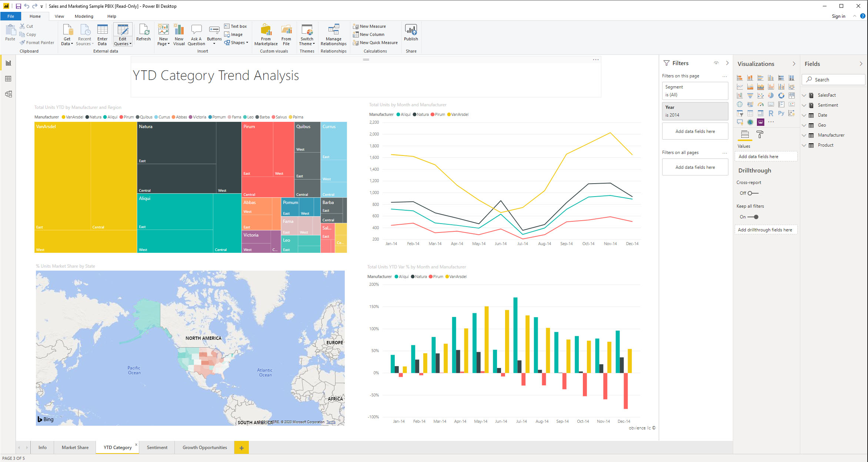Image resolution: width=868 pixels, height=462 pixels.
Task: Choose the Python visual icon
Action: coord(781,113)
